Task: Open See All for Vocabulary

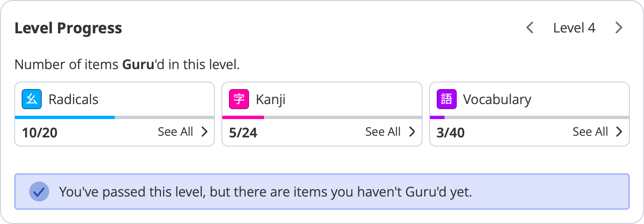Action: (590, 132)
